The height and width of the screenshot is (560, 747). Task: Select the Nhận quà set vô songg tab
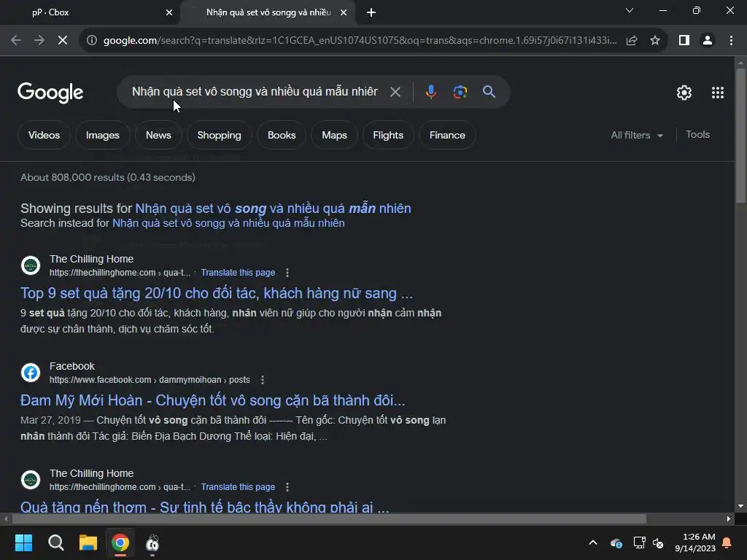268,12
